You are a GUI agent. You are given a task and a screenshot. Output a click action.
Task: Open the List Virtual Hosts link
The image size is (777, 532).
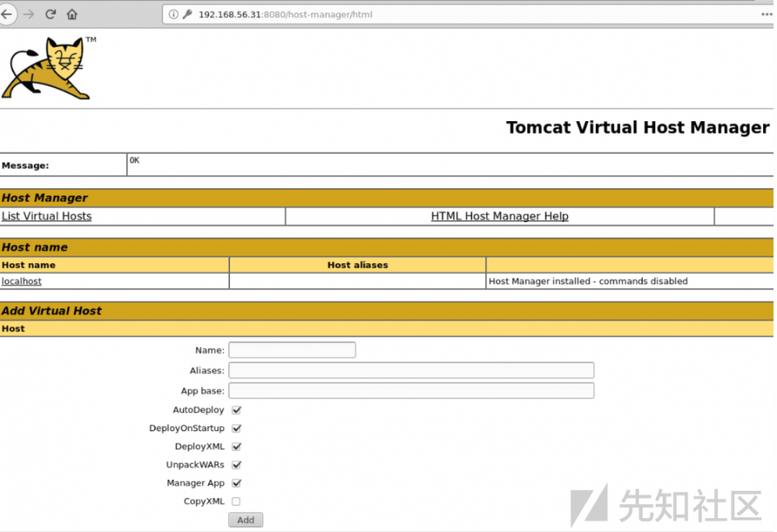pyautogui.click(x=47, y=216)
